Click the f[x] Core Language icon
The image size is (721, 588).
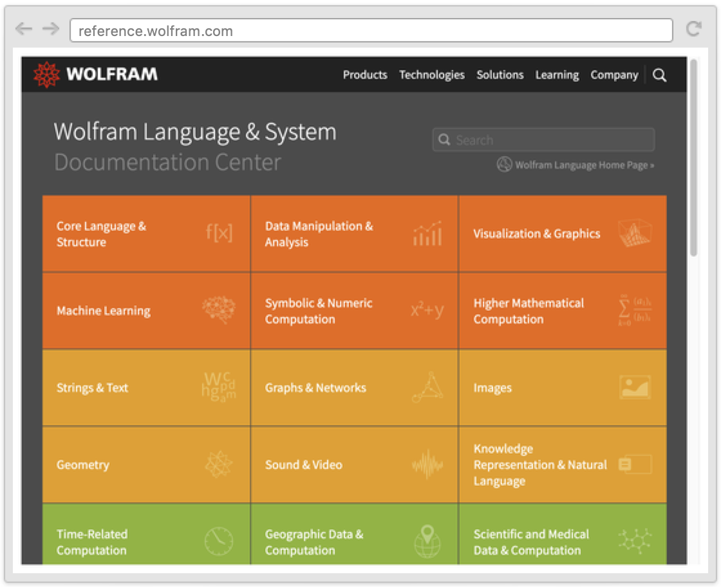pyautogui.click(x=219, y=233)
